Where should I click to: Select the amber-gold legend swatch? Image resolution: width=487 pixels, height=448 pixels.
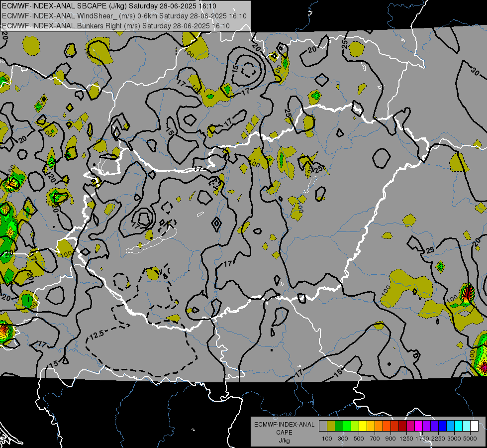[371, 426]
